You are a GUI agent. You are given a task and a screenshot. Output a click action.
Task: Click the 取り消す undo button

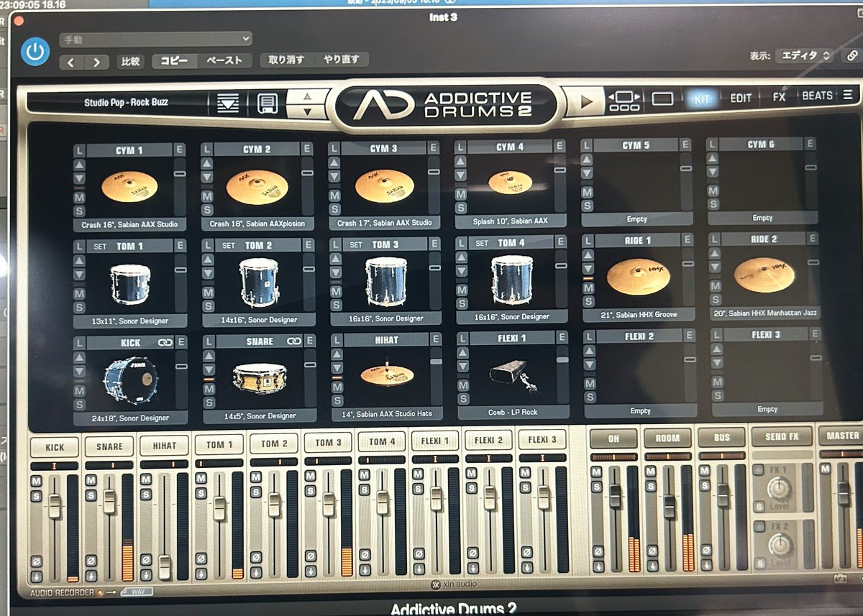(x=286, y=60)
